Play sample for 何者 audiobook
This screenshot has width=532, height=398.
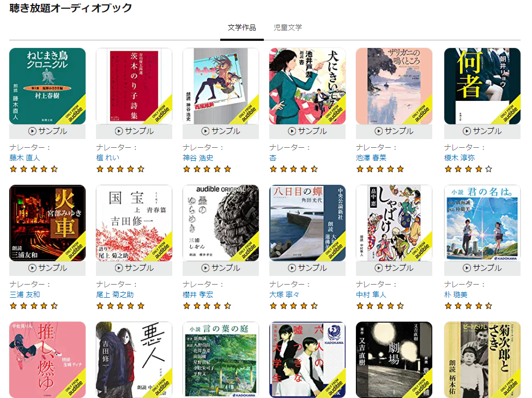pos(482,131)
